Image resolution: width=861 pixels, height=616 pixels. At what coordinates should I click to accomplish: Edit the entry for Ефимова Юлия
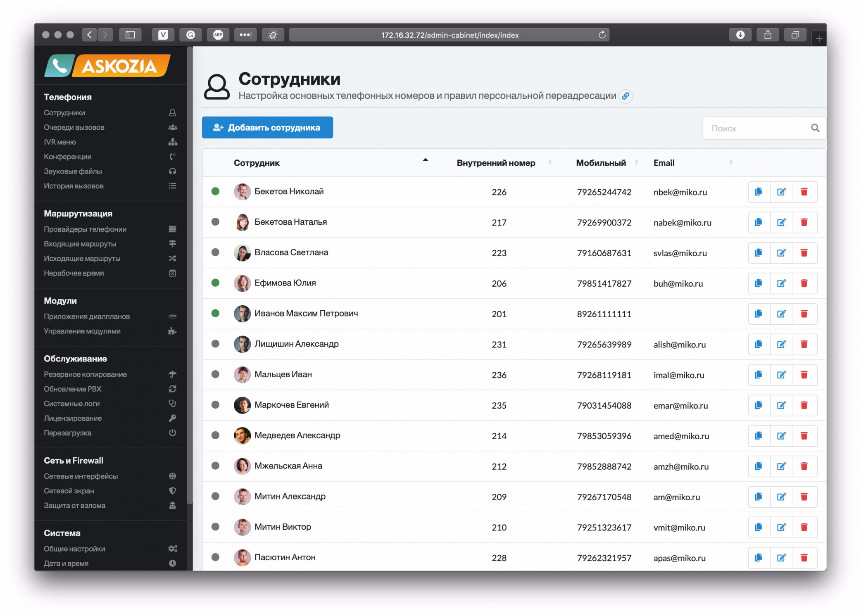pos(782,283)
